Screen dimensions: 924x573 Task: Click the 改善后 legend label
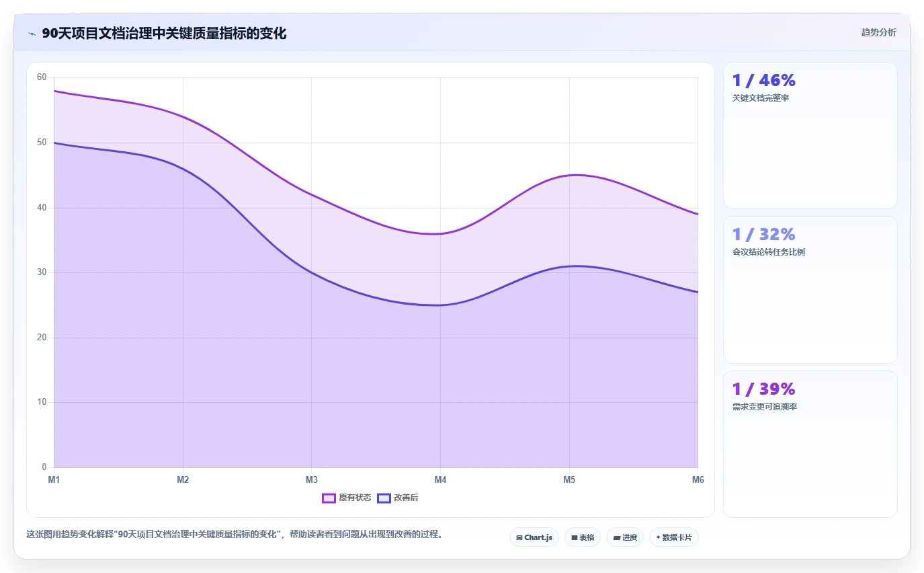pos(406,498)
